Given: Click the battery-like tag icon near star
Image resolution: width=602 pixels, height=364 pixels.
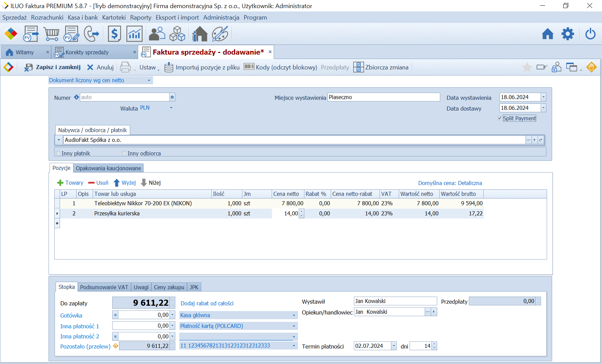Looking at the screenshot, I should [542, 67].
